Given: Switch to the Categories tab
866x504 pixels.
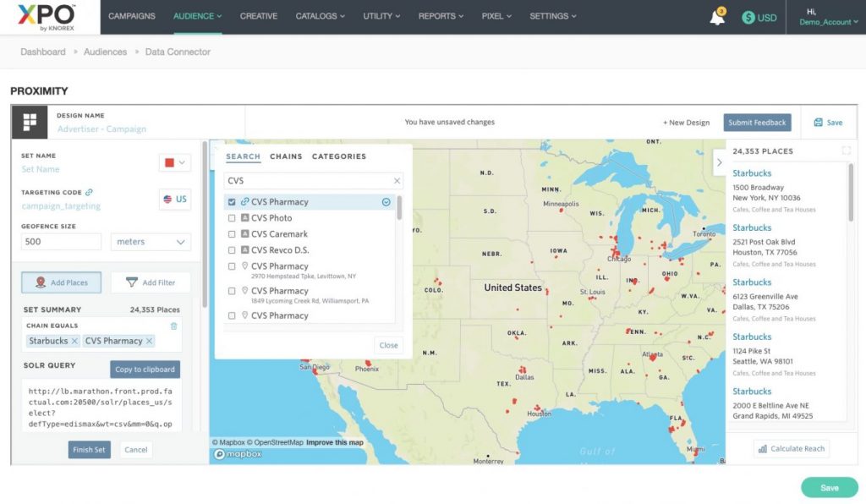Looking at the screenshot, I should [x=338, y=156].
